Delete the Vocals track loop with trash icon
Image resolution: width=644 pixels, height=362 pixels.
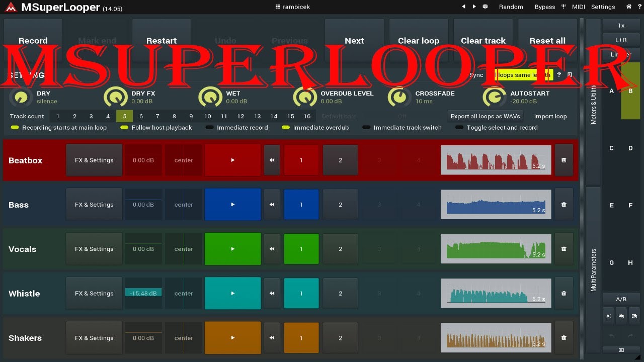tap(563, 249)
